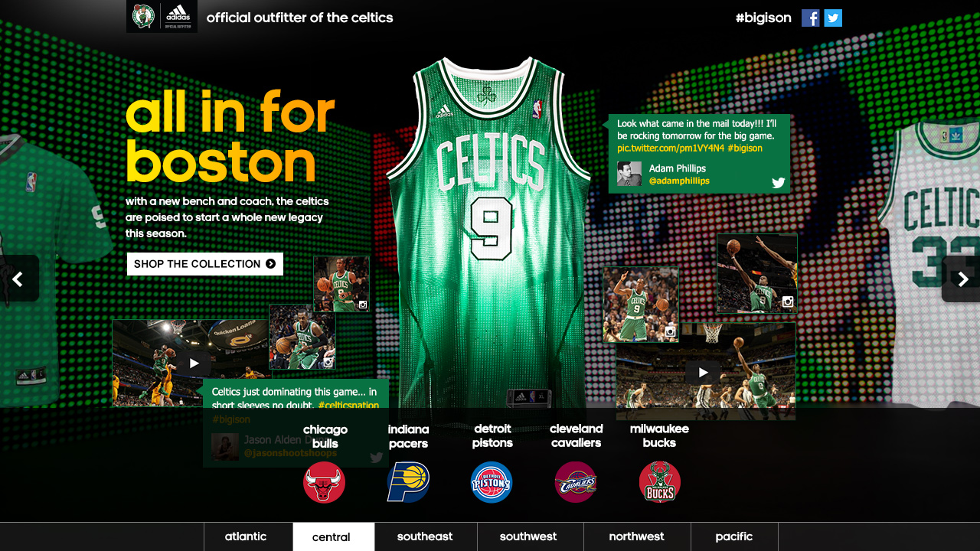Navigate back with the left carousel arrow
The image size is (980, 551).
tap(18, 279)
